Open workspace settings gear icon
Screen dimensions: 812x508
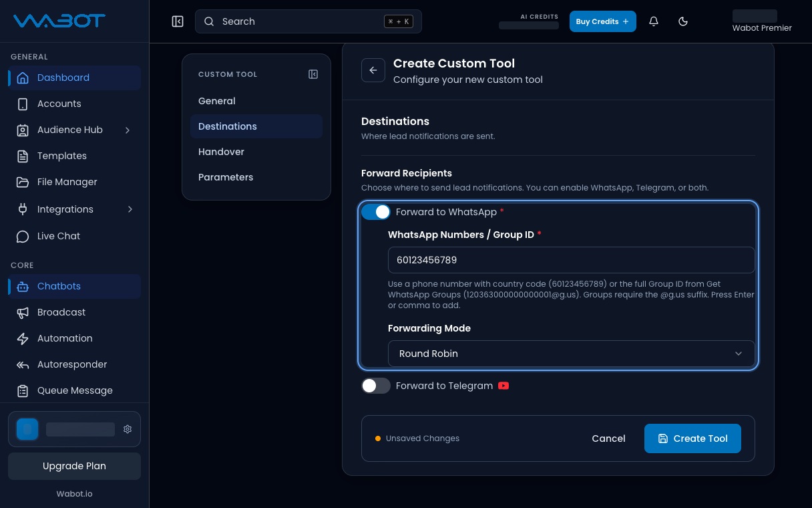pos(128,429)
